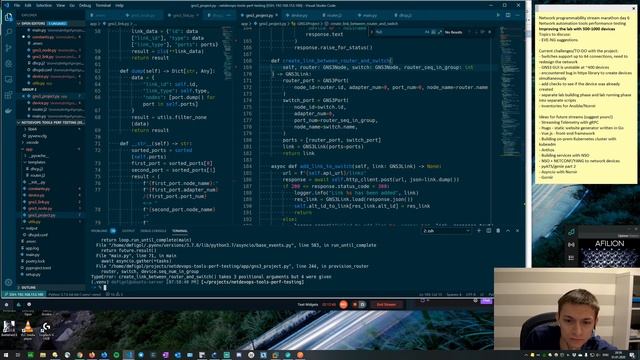Open the File menu
Screen dimensions: 640x360
[17, 5]
